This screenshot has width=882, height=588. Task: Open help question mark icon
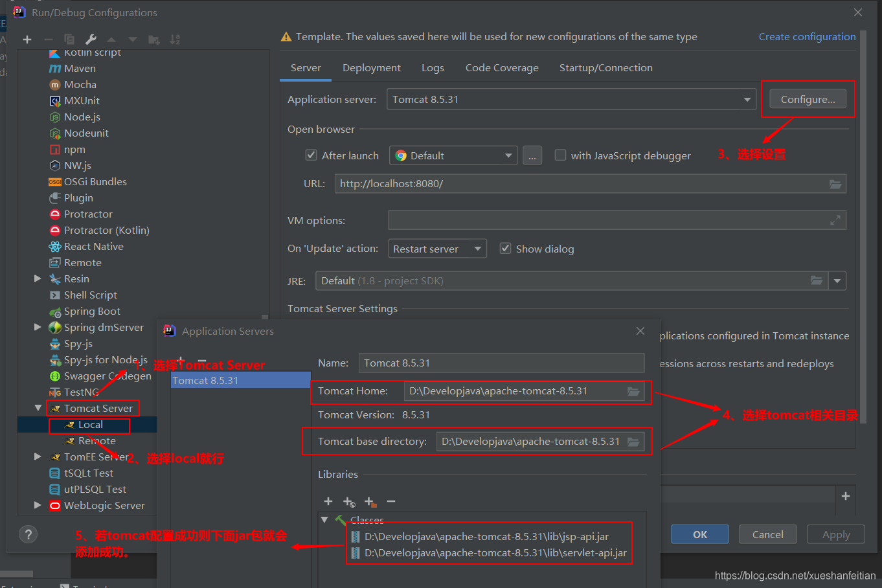point(28,534)
